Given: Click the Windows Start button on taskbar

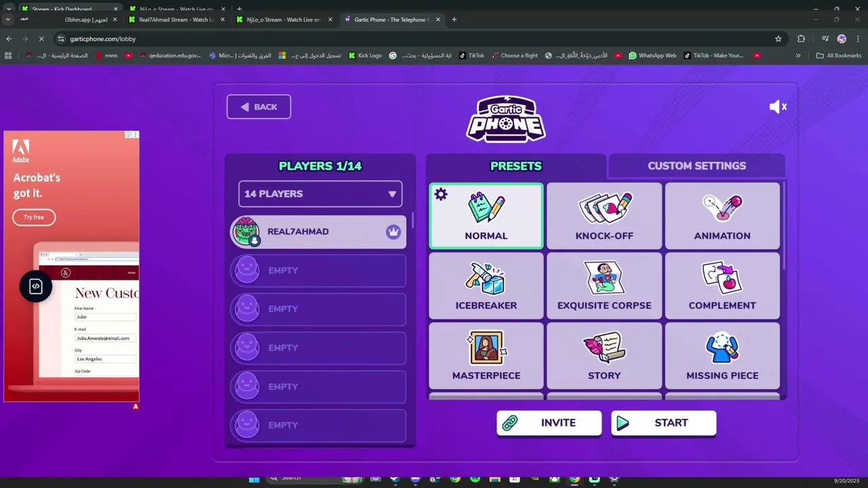Looking at the screenshot, I should pyautogui.click(x=254, y=479).
